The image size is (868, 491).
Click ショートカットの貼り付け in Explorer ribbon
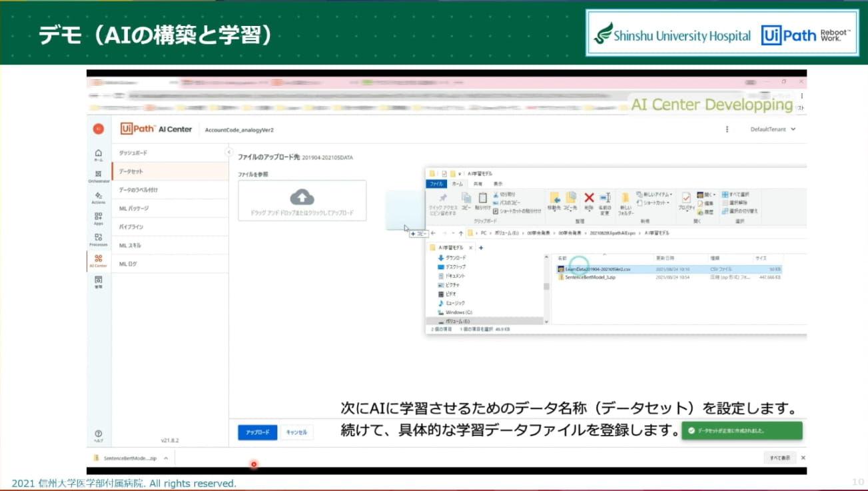pos(517,211)
